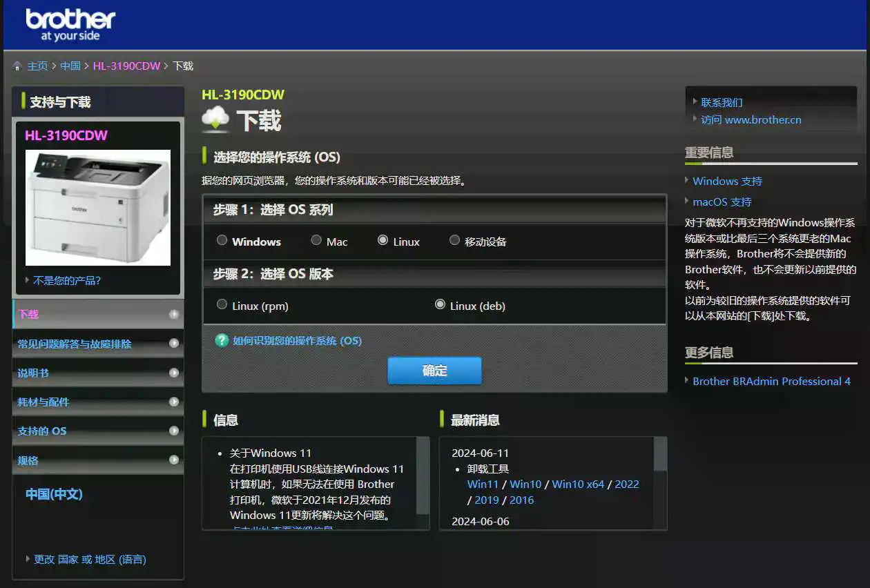The height and width of the screenshot is (588, 870).
Task: Click the arrow icon on the 规格 row
Action: (x=174, y=460)
